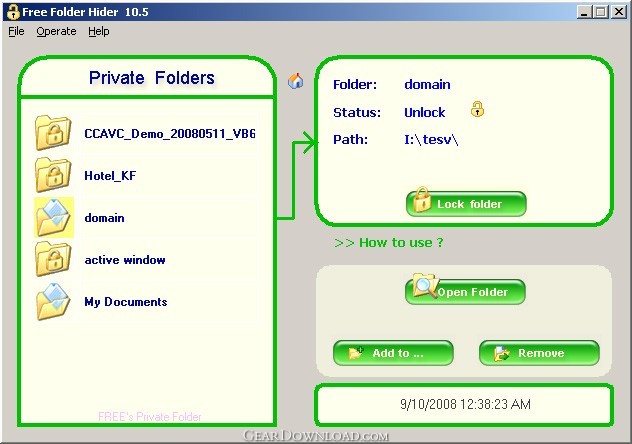The width and height of the screenshot is (632, 444).
Task: Click the padlock app icon in the title bar
Action: point(13,12)
